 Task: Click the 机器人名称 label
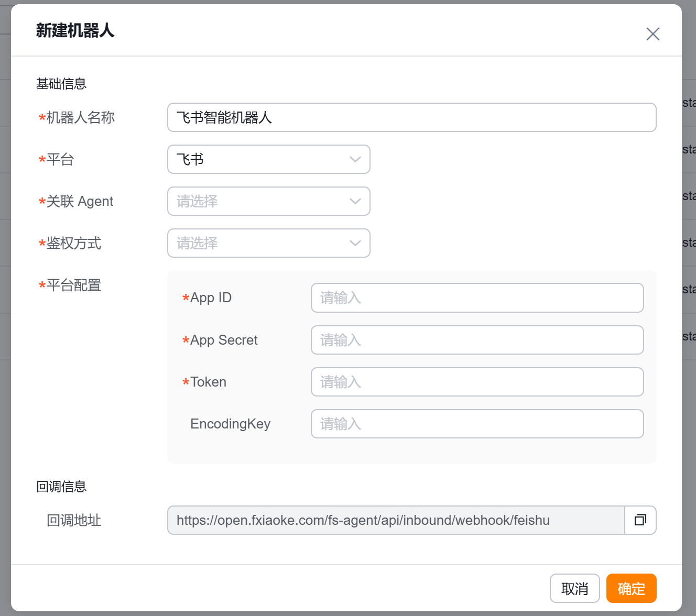tap(81, 117)
